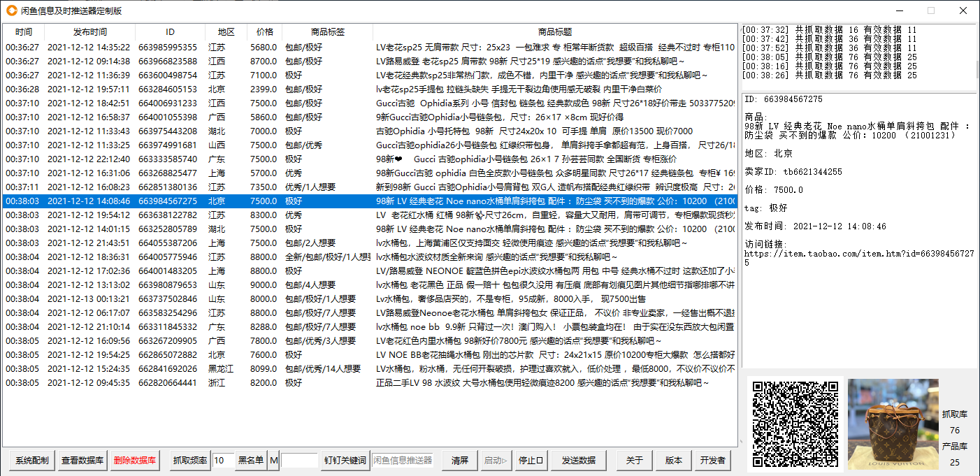Click the 停止 stop button

click(x=531, y=461)
